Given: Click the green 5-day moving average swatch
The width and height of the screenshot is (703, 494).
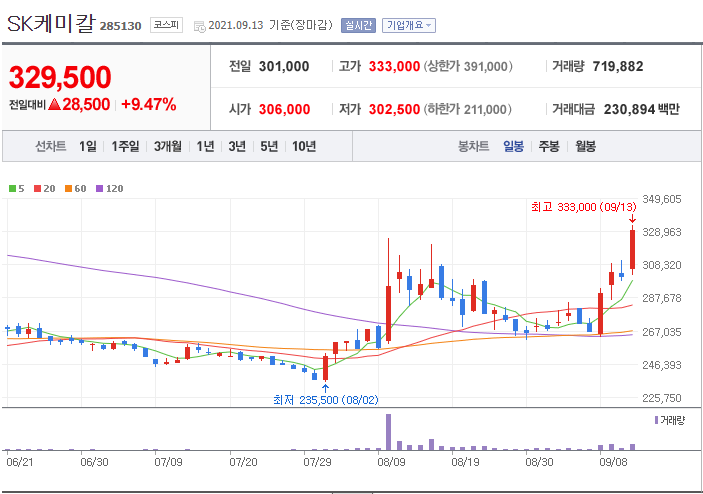Looking at the screenshot, I should click(13, 189).
